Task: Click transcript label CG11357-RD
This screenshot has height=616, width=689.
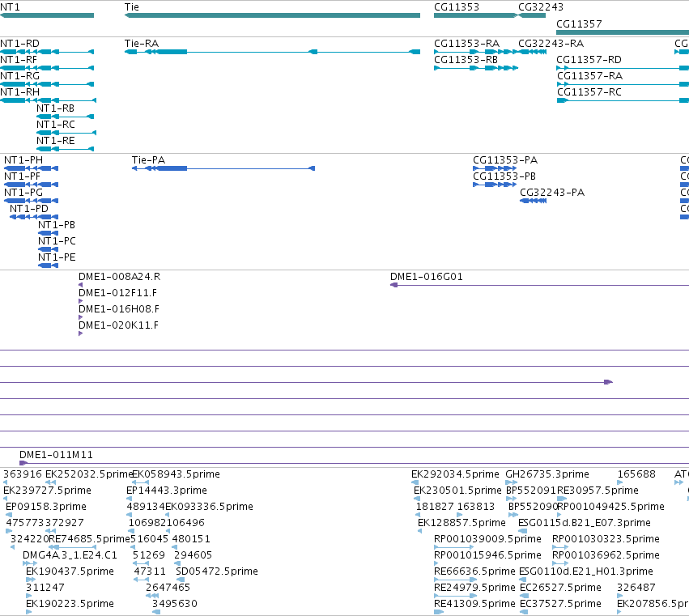Action: pyautogui.click(x=589, y=60)
